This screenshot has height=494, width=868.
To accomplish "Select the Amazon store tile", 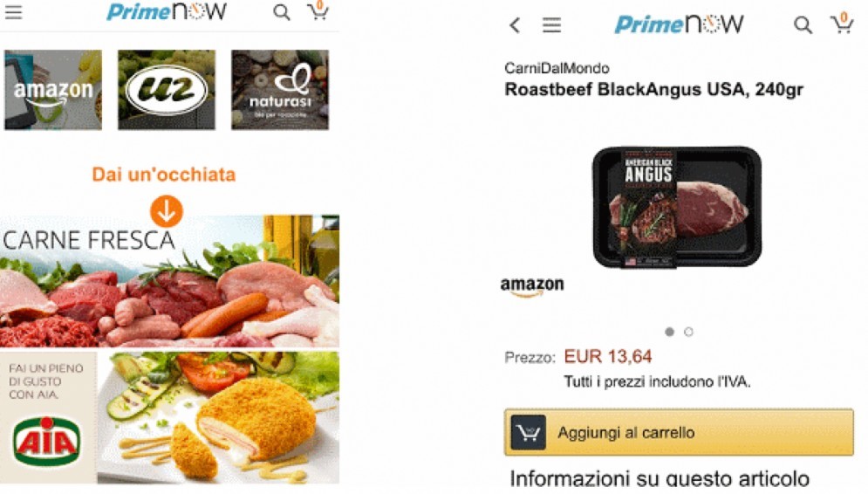I will pyautogui.click(x=53, y=90).
